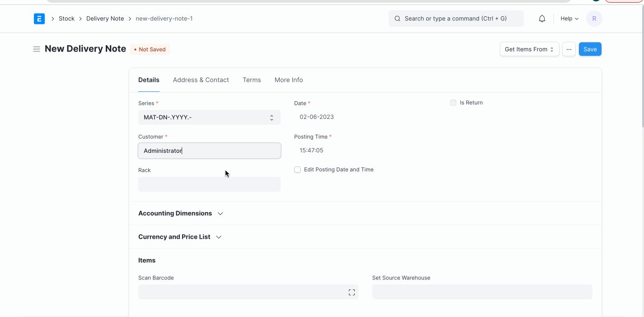The image size is (644, 317).
Task: Click the command search bar
Action: (x=456, y=19)
